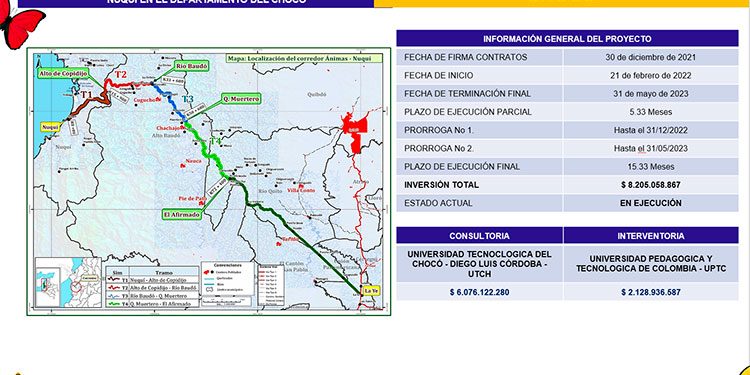Select 'FECHA DE TERMINACIÓN FINAL' cell
This screenshot has height=375, width=750.
[x=480, y=94]
